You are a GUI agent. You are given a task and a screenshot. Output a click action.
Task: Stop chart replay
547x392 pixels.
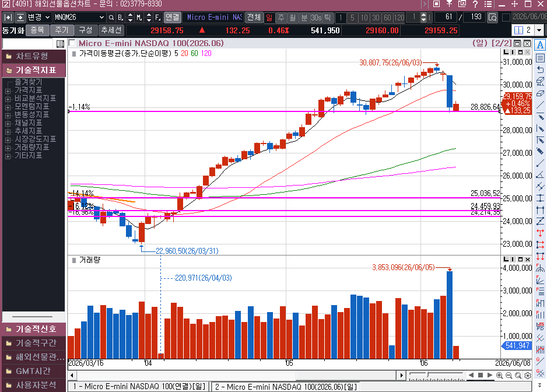click(x=481, y=375)
